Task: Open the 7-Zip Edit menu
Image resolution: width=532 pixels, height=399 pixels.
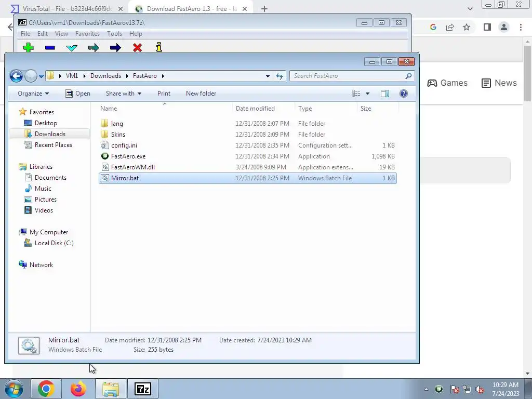Action: pyautogui.click(x=43, y=34)
